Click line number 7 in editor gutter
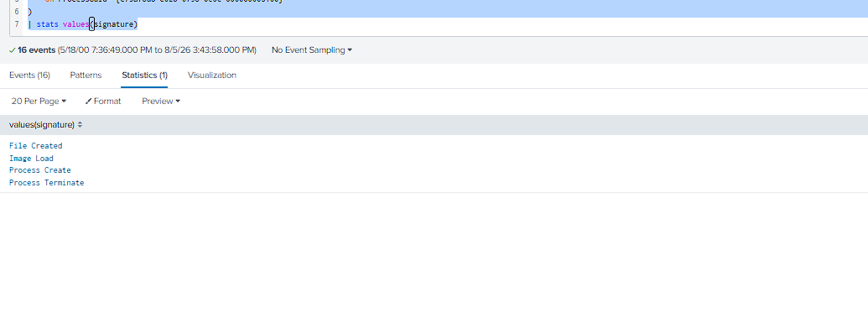Screen dimensions: 868x323 [x=17, y=24]
